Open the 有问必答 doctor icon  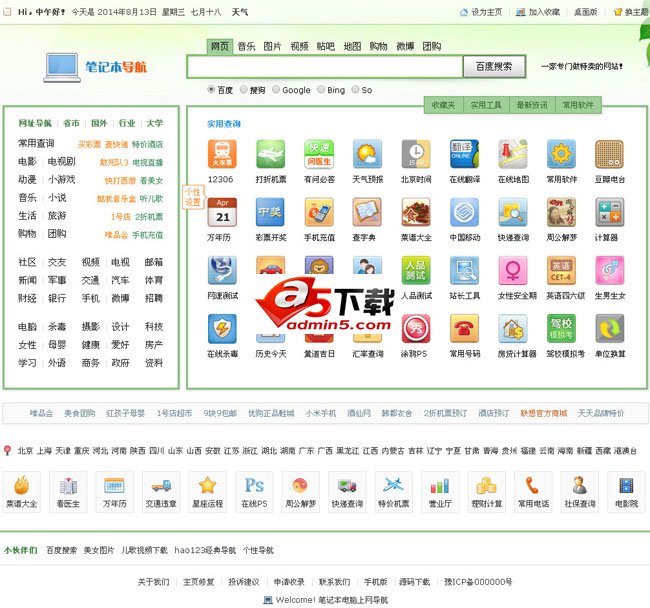coord(319,154)
